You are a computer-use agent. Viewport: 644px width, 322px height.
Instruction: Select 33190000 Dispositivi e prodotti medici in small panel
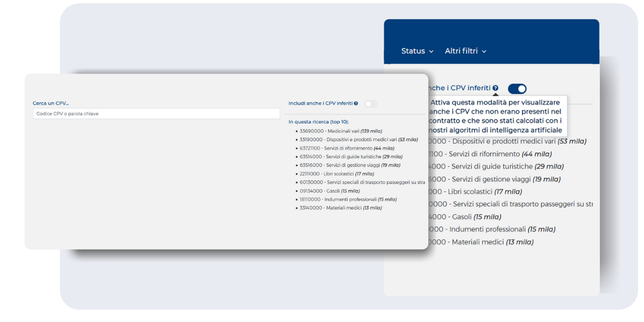coord(358,140)
